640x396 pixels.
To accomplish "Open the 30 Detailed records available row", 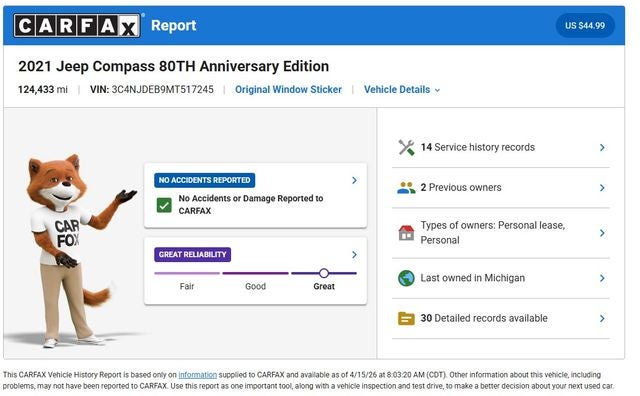I will coord(501,318).
